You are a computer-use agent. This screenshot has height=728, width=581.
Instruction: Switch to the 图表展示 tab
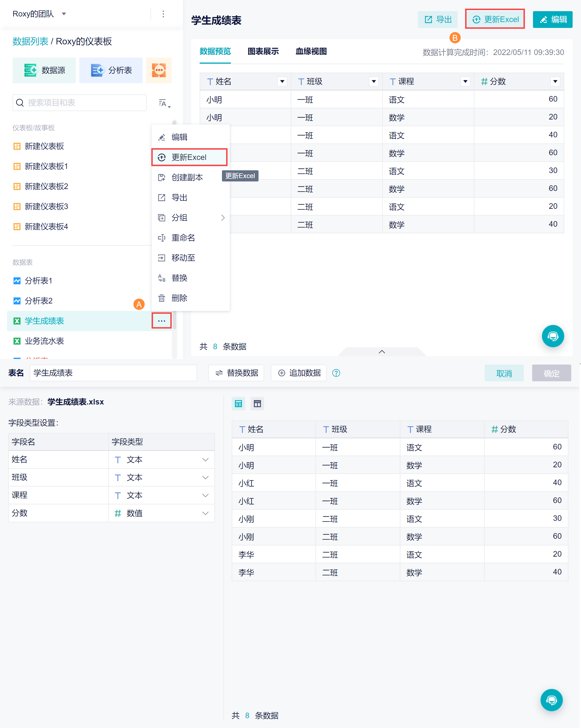[x=263, y=51]
